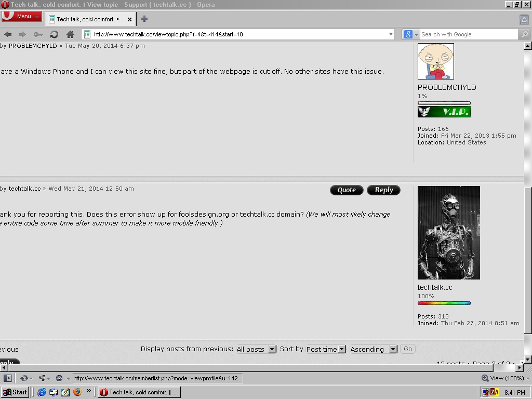This screenshot has width=532, height=399.
Task: Click the text Location: United States
Action: (x=451, y=142)
